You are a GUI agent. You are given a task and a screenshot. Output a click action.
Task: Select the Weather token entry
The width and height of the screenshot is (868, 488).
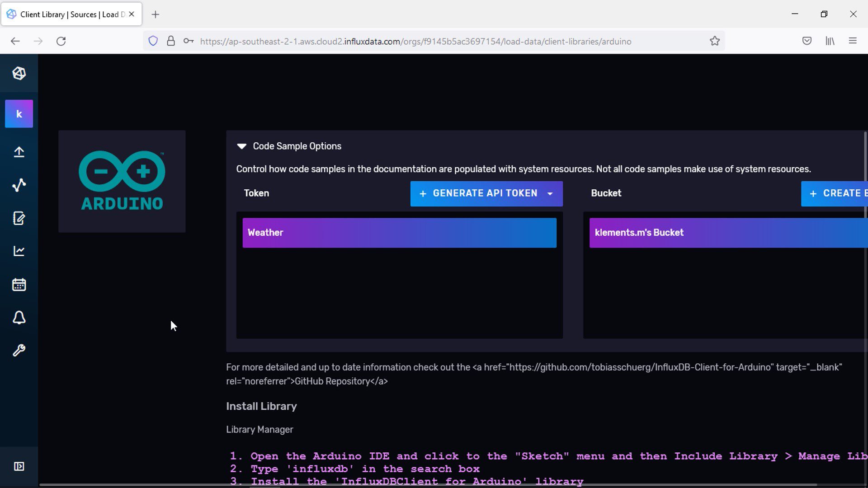[x=399, y=233]
